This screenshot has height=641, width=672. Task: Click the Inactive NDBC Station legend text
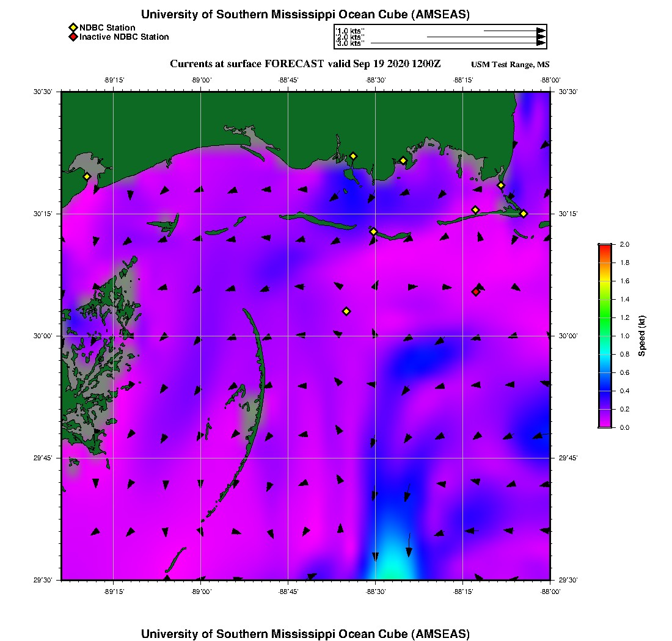pos(124,37)
